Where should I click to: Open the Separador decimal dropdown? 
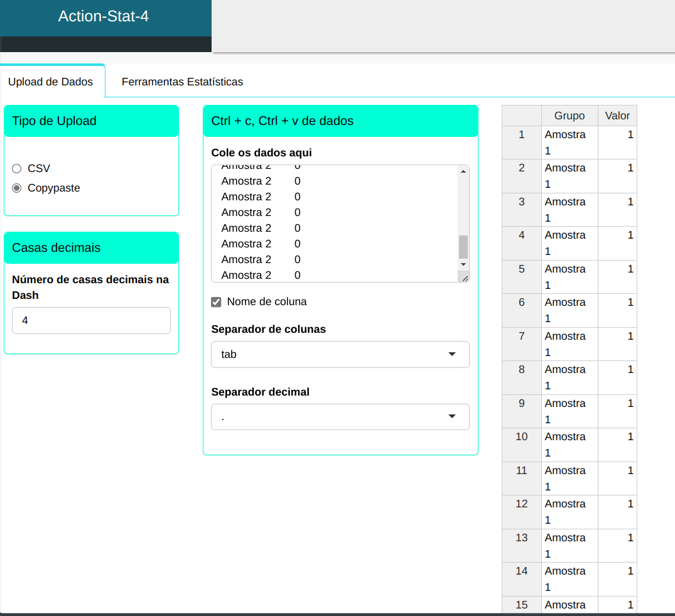click(340, 417)
